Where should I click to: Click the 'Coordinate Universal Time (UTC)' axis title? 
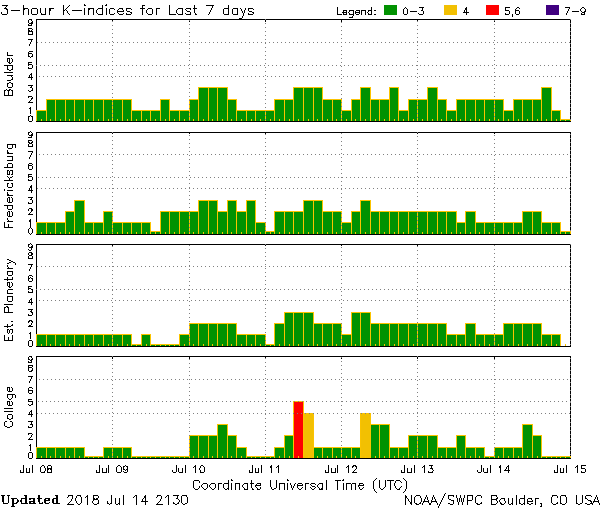coord(300,485)
